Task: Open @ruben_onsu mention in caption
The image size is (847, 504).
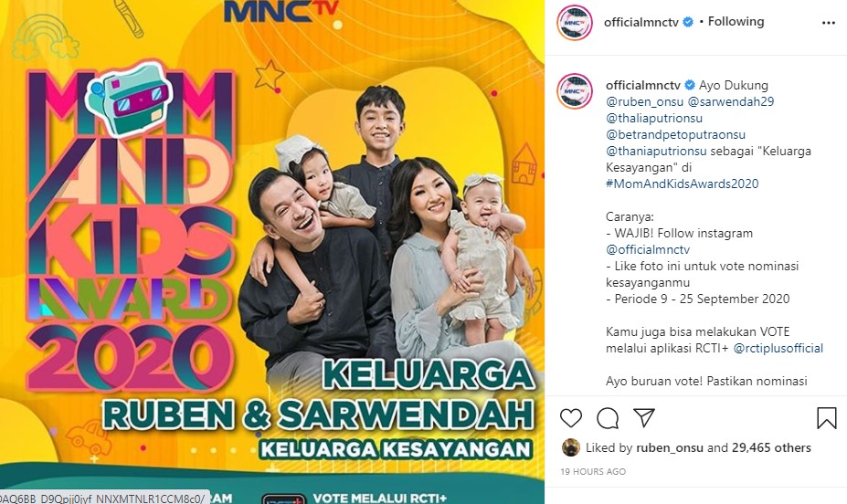Action: click(x=644, y=101)
